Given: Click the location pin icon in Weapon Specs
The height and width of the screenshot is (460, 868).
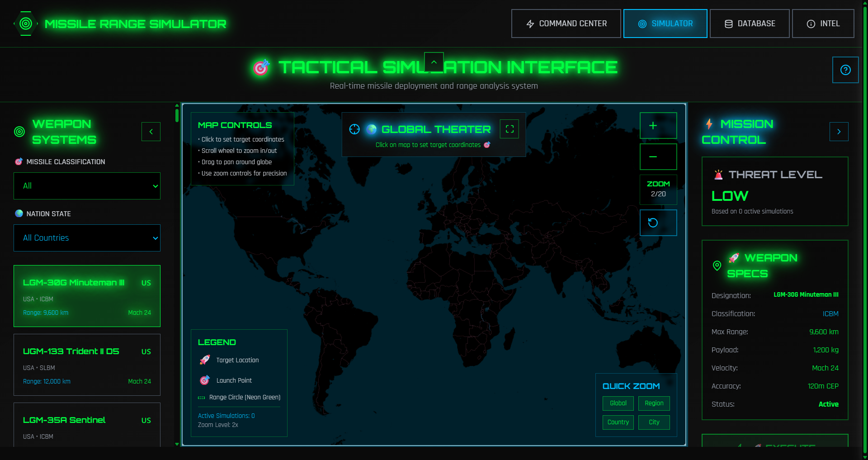Looking at the screenshot, I should (717, 266).
